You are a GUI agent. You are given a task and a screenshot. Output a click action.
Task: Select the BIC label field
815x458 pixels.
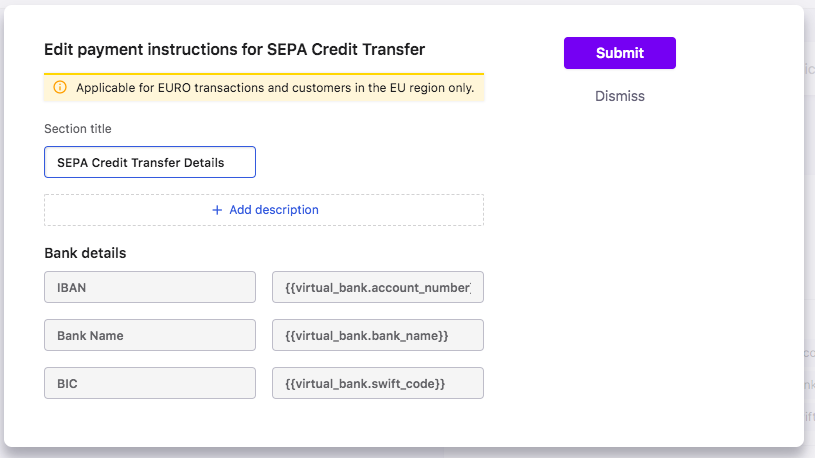tap(150, 383)
